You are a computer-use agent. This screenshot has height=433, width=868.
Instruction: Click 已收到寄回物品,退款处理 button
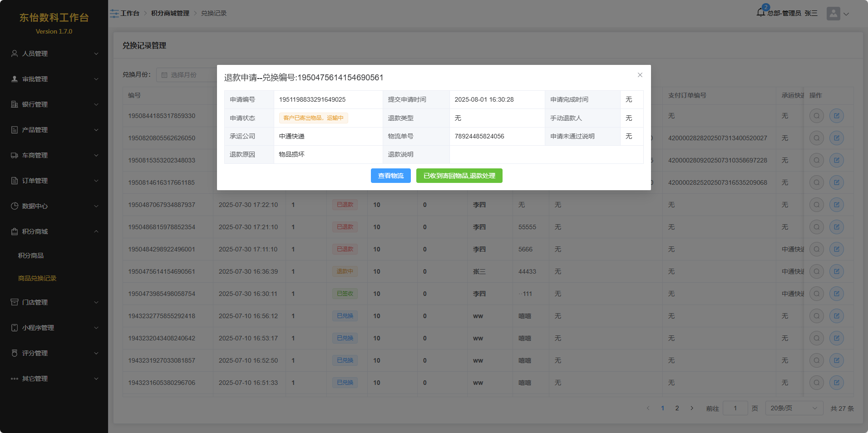[459, 176]
